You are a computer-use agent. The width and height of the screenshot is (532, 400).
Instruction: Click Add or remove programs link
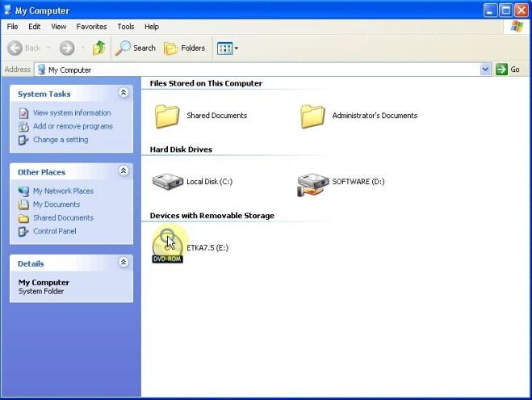coord(73,126)
